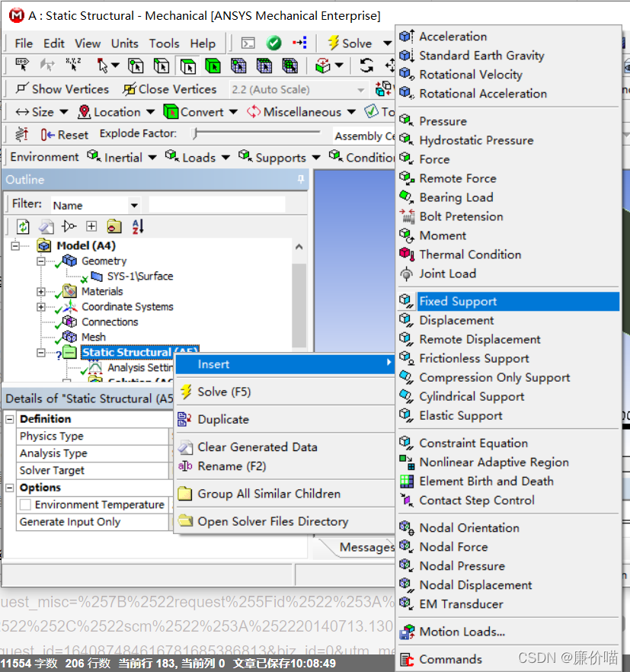Click the Miscellaneous toolbar button

point(301,112)
